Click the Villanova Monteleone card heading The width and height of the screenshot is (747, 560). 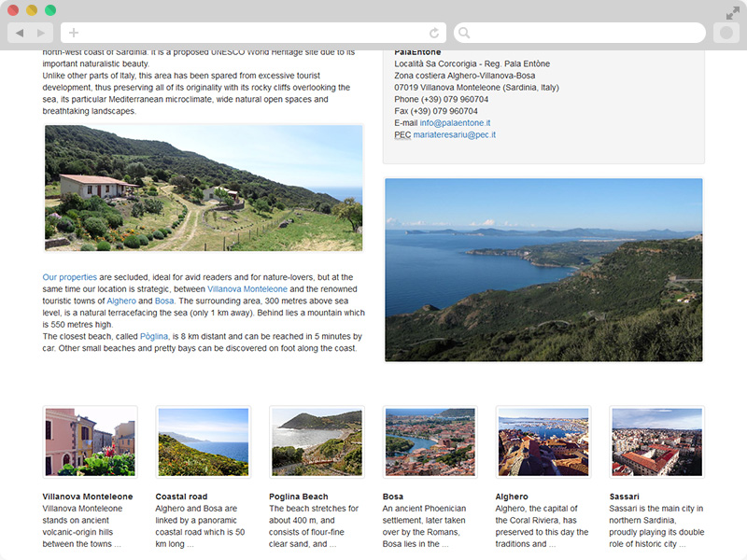pos(88,497)
